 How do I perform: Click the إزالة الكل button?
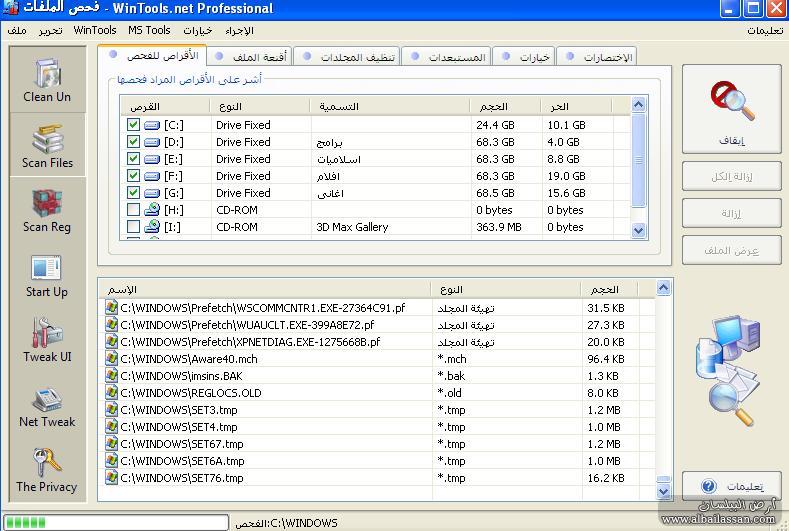(732, 177)
